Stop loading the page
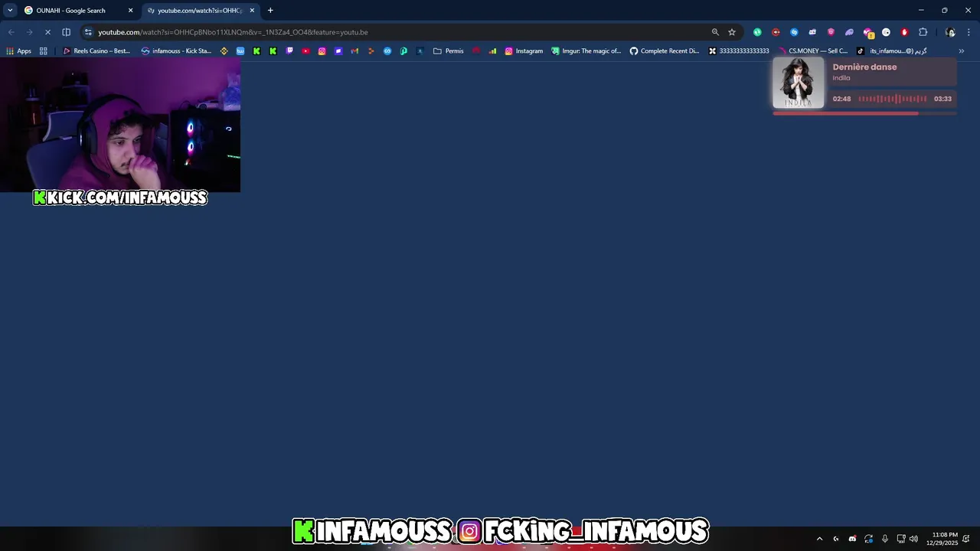This screenshot has height=551, width=980. tap(47, 32)
